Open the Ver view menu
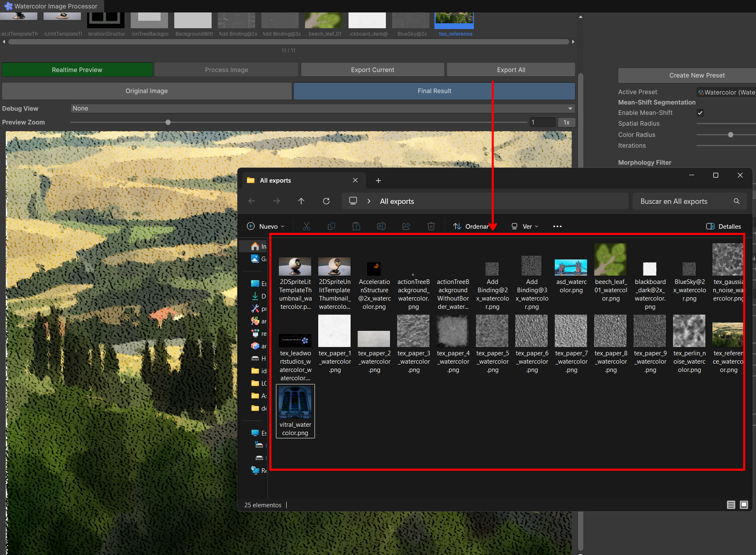This screenshot has height=555, width=756. (525, 226)
